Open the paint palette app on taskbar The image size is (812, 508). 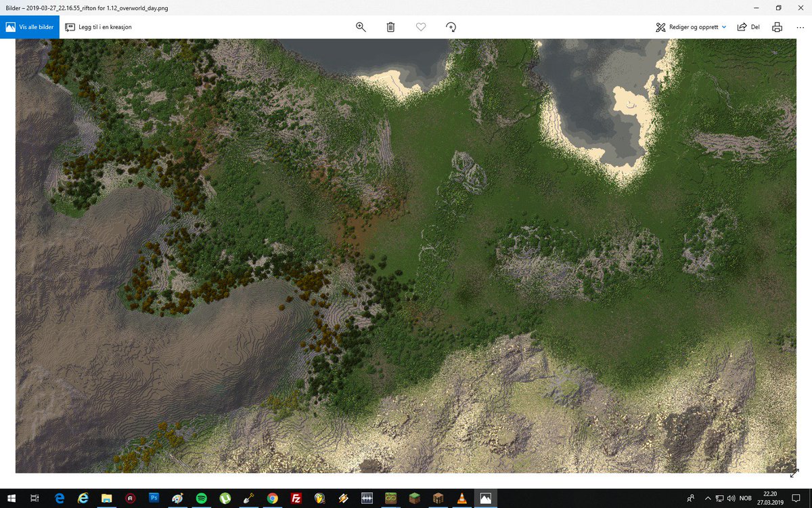(x=177, y=498)
